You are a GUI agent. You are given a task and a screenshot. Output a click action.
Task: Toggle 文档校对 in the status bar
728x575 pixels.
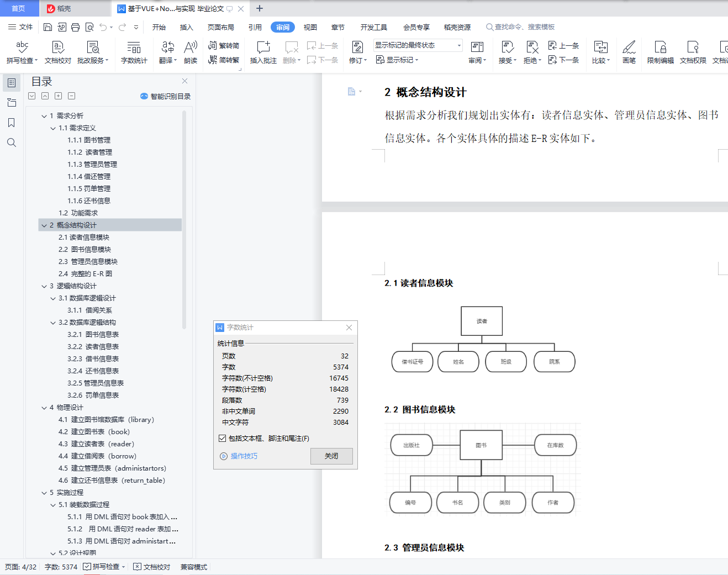click(151, 567)
